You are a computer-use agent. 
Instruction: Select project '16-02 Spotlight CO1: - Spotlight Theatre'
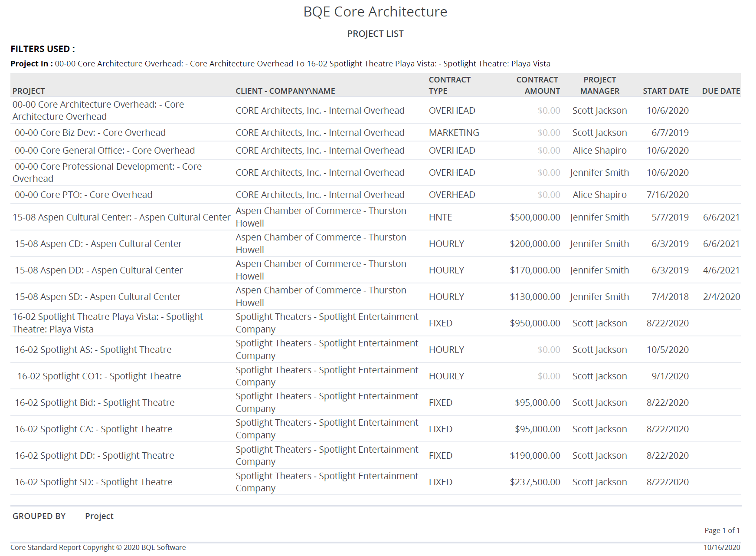99,376
